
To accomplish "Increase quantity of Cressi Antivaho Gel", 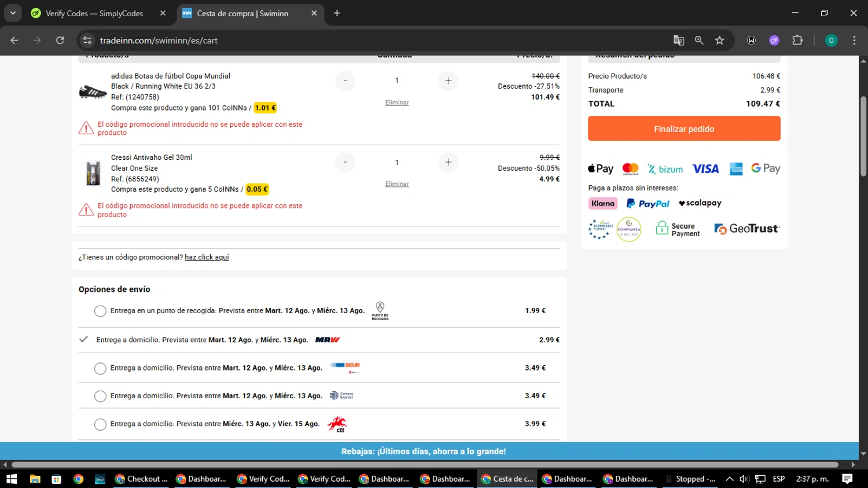I will [x=448, y=163].
